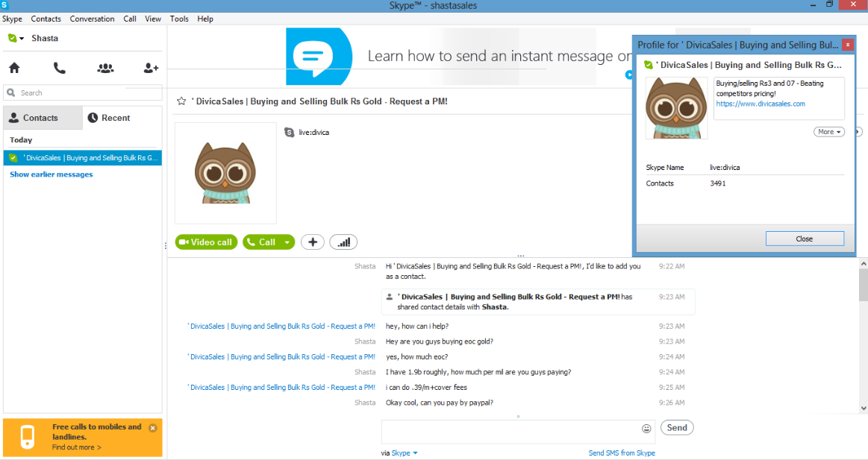Check call quality with the signal bars button
This screenshot has height=460, width=868.
343,242
